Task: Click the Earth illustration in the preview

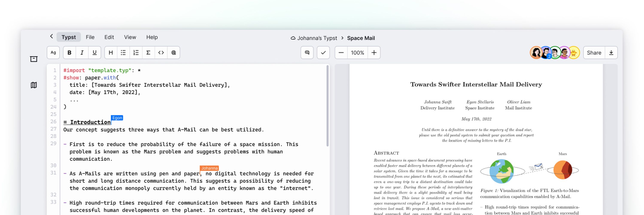Action: [501, 171]
